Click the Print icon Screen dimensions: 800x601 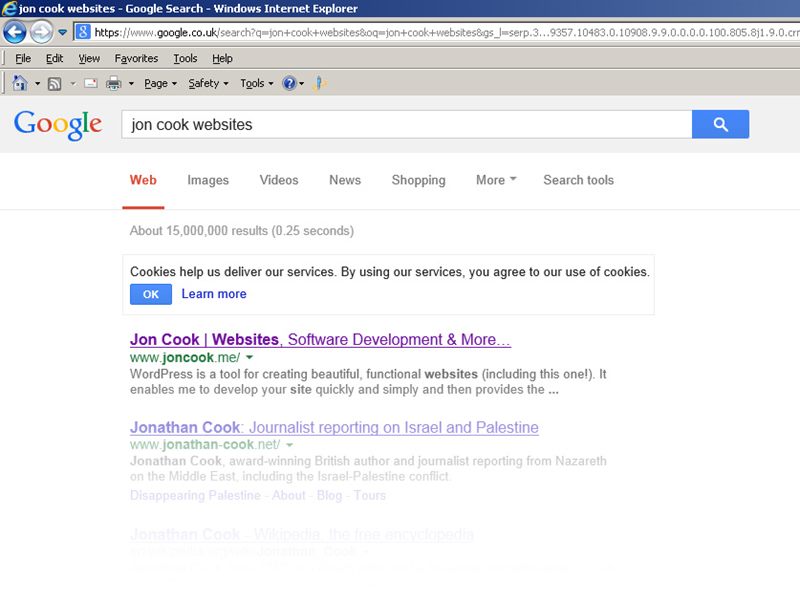(x=113, y=83)
